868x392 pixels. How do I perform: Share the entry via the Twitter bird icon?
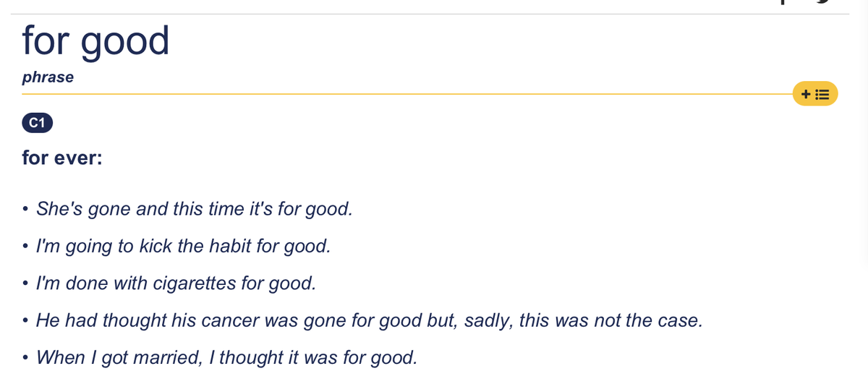pyautogui.click(x=820, y=2)
